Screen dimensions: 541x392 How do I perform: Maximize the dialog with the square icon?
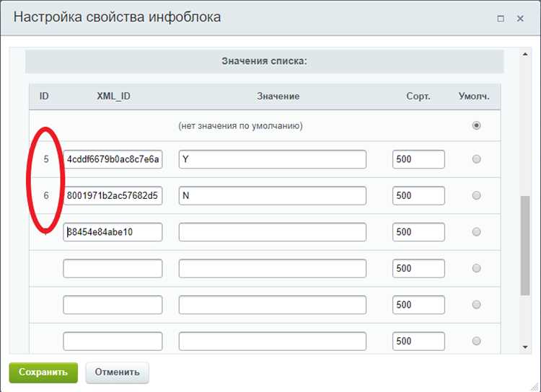click(x=501, y=18)
